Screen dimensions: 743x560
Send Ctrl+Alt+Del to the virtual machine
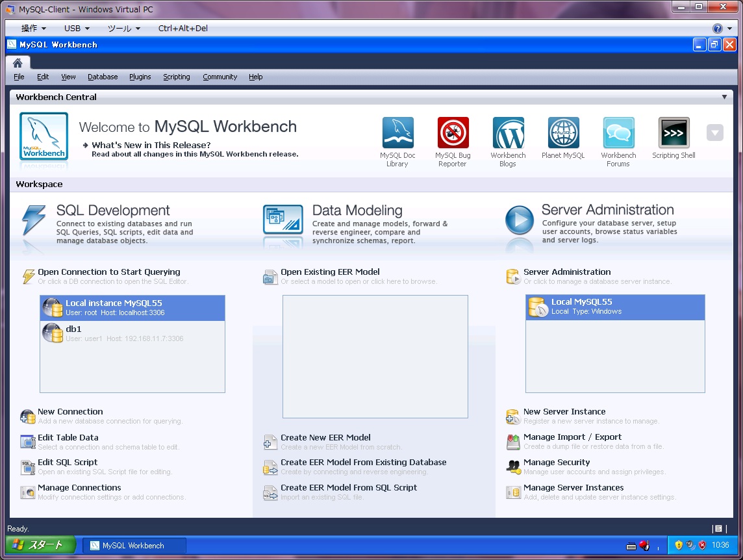tap(183, 29)
